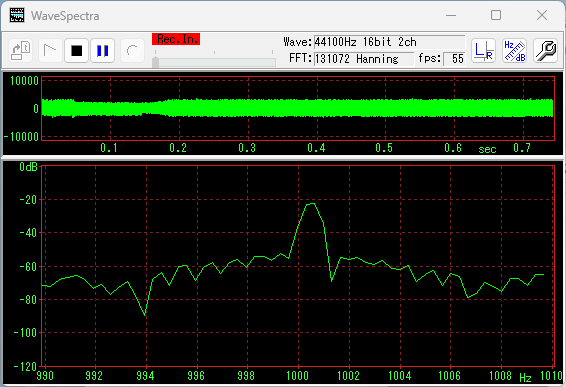The height and width of the screenshot is (387, 566).
Task: Click the 0.1 time axis label
Action: click(x=109, y=148)
